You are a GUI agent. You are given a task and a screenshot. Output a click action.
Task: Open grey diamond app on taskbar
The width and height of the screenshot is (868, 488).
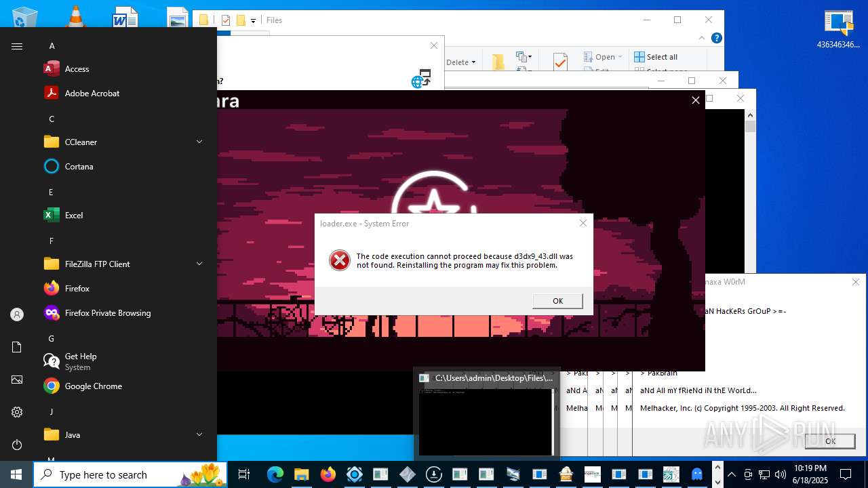407,474
